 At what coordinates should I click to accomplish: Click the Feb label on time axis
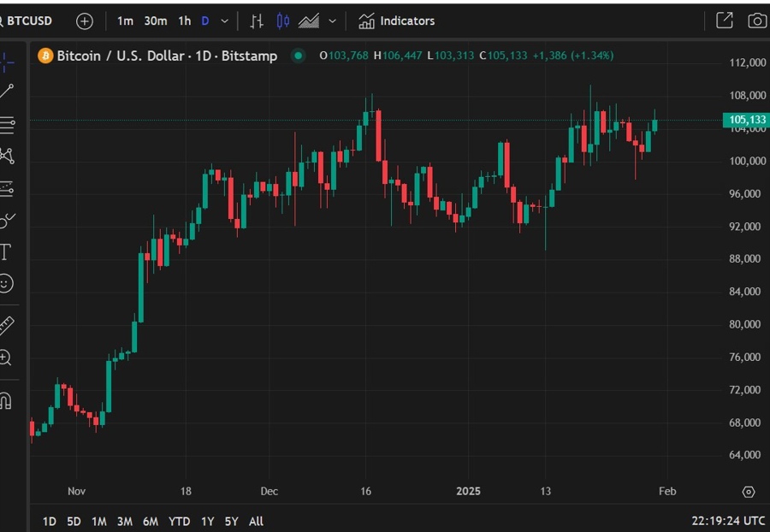click(667, 491)
